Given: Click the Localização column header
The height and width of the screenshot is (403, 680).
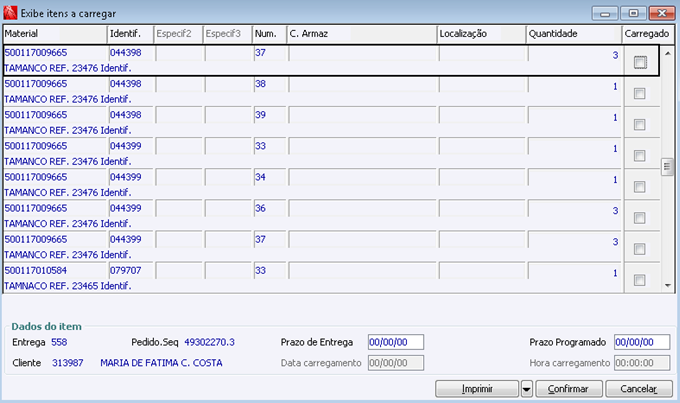Looking at the screenshot, I should coord(481,34).
